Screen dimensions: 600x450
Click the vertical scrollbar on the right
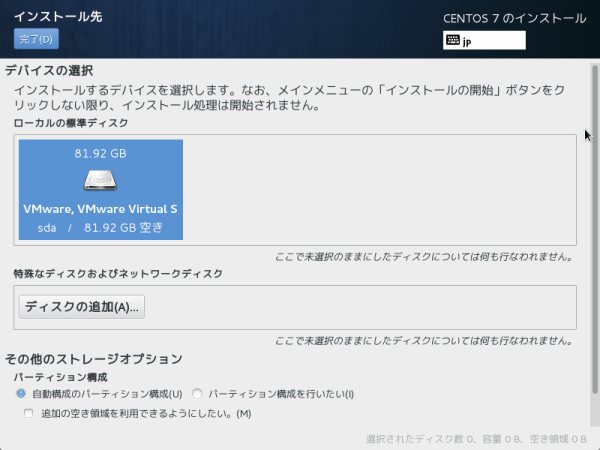(595, 229)
